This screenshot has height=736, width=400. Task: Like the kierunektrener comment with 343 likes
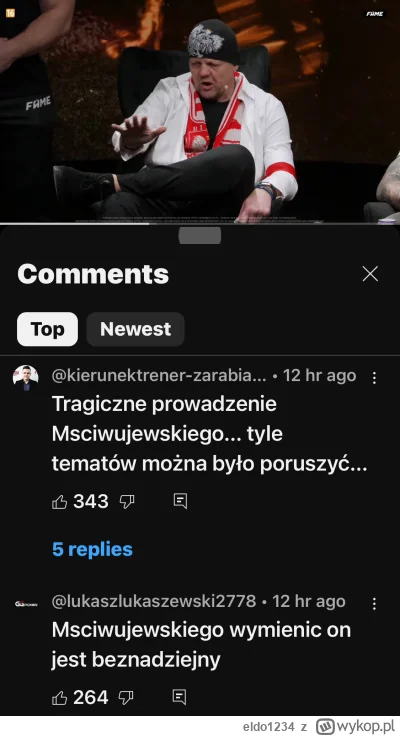(x=59, y=502)
